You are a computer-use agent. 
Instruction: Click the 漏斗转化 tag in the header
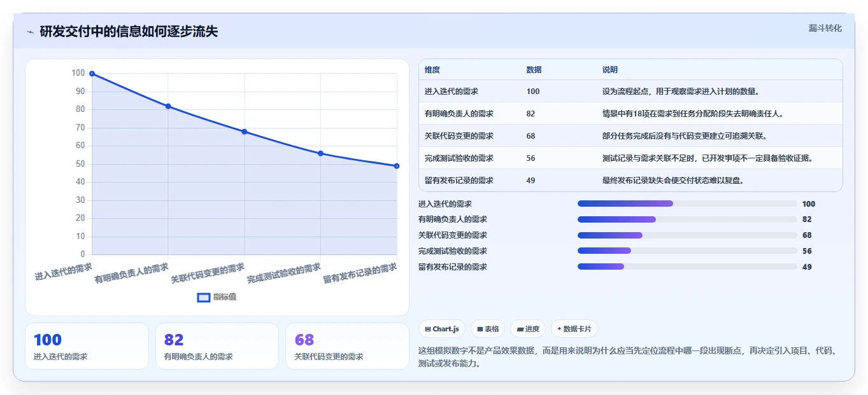click(x=825, y=28)
